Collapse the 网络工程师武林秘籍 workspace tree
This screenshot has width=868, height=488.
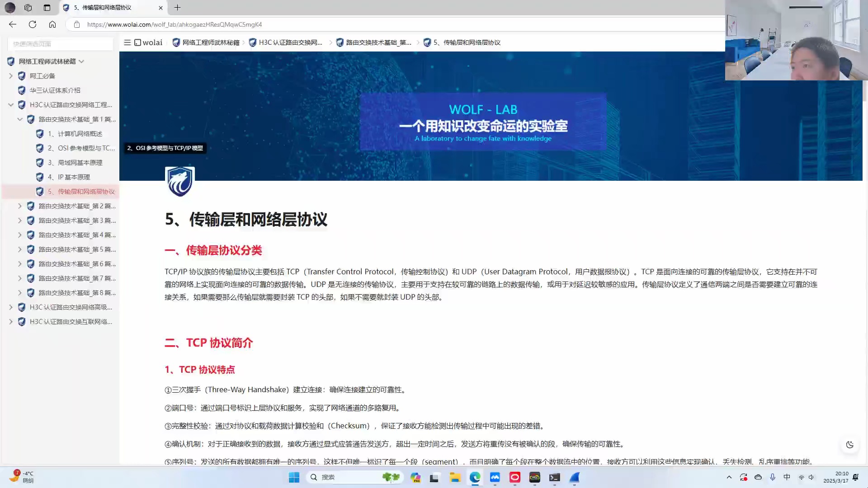(x=82, y=61)
